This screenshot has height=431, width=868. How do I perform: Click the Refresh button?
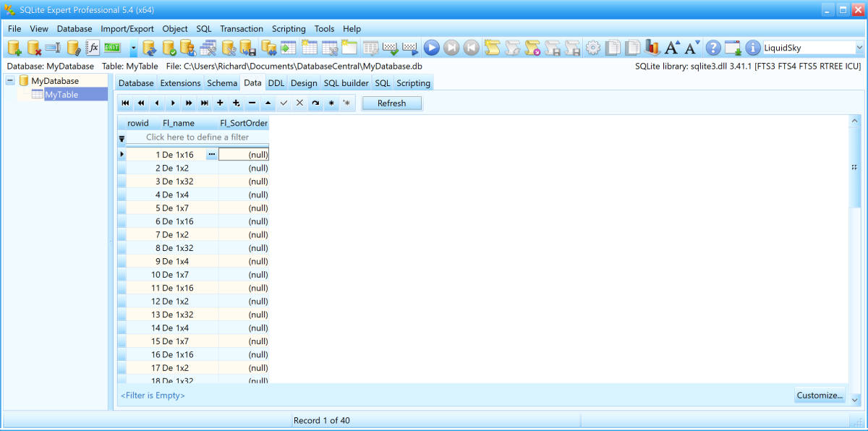coord(391,103)
